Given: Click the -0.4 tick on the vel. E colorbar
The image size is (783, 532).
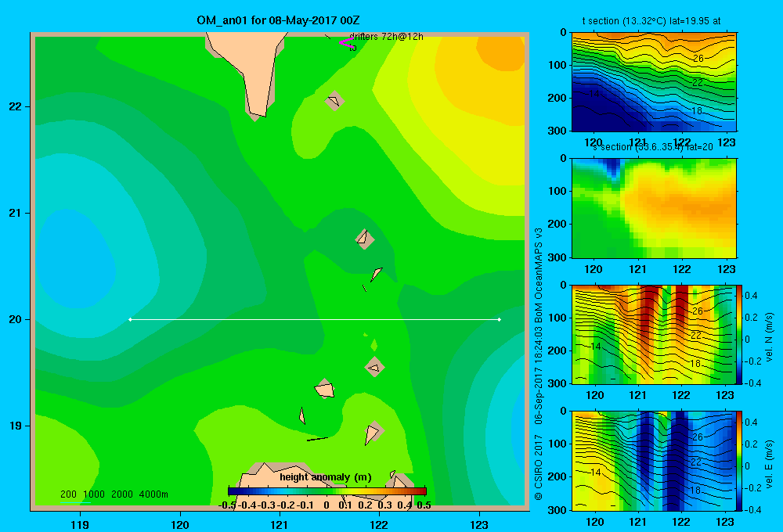Looking at the screenshot, I should (752, 509).
